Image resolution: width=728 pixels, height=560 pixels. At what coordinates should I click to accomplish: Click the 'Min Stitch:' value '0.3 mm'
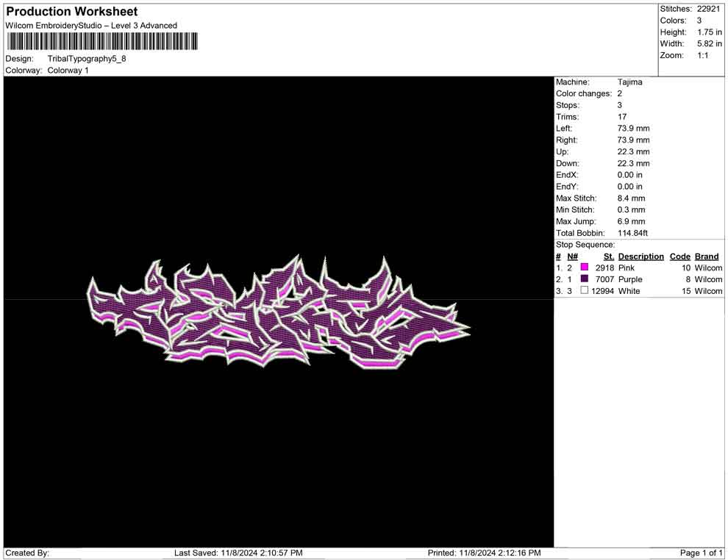(632, 209)
